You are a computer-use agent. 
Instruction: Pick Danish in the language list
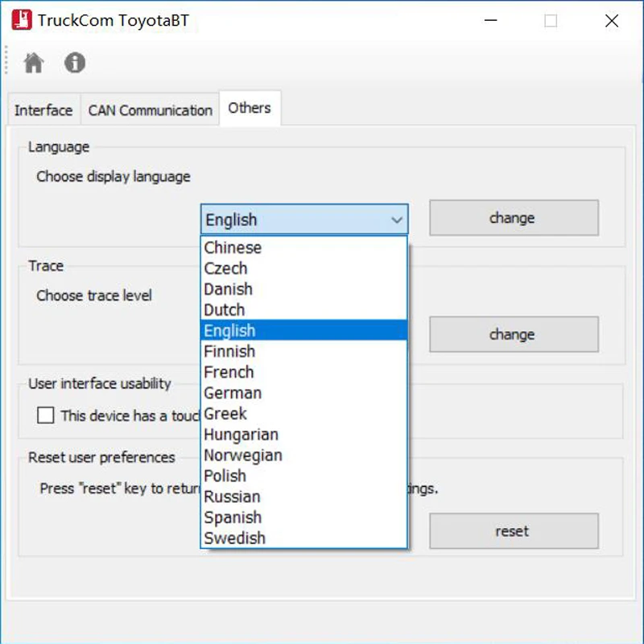[228, 289]
